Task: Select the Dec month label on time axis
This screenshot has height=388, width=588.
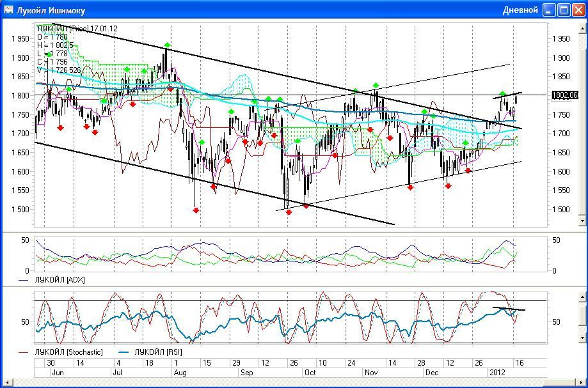Action: 432,373
